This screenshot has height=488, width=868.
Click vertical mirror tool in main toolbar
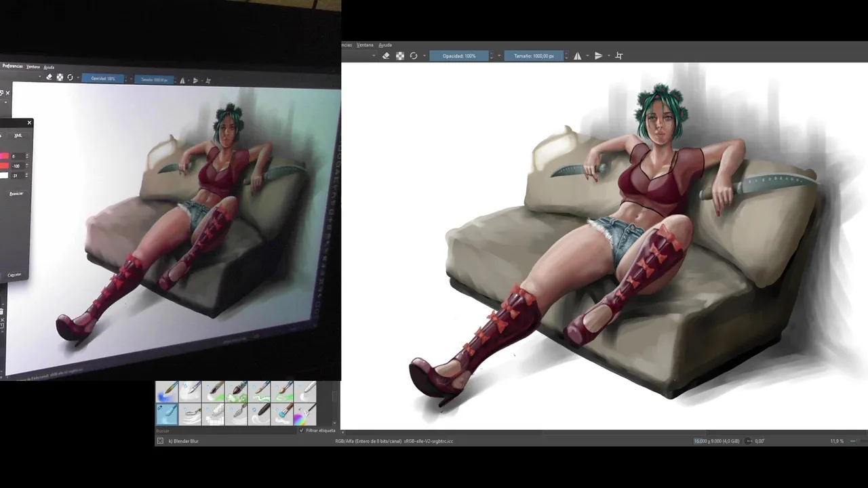pyautogui.click(x=598, y=56)
